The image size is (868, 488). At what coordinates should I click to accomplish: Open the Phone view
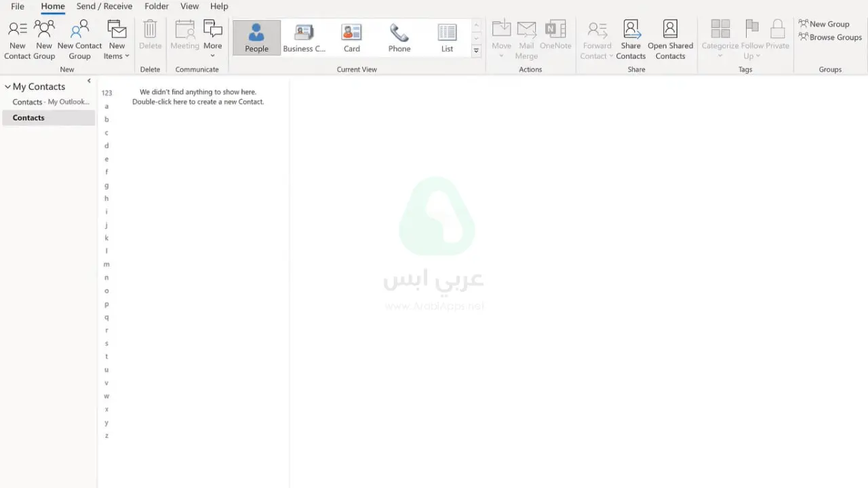399,37
